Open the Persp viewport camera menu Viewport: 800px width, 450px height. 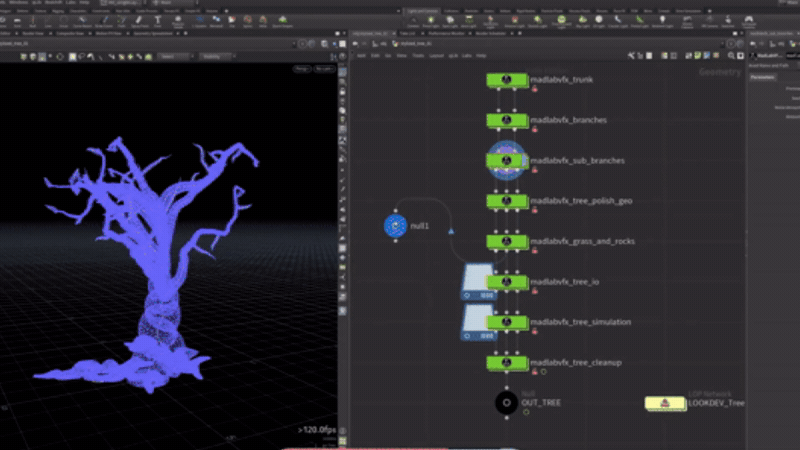coord(302,68)
